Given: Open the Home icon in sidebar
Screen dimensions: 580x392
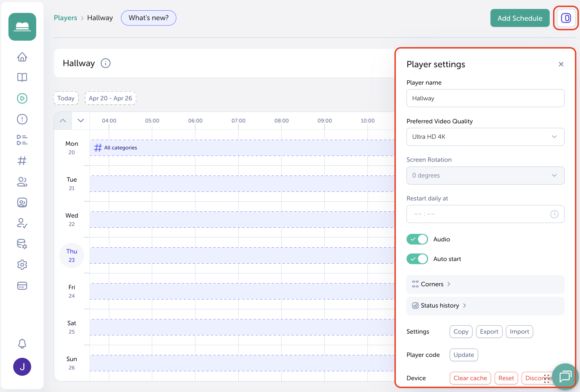Looking at the screenshot, I should pos(22,57).
